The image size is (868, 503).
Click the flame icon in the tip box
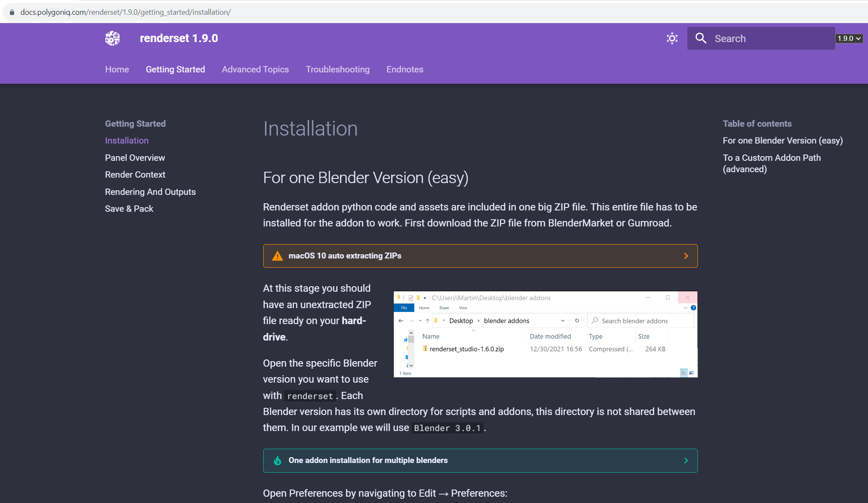pyautogui.click(x=277, y=460)
